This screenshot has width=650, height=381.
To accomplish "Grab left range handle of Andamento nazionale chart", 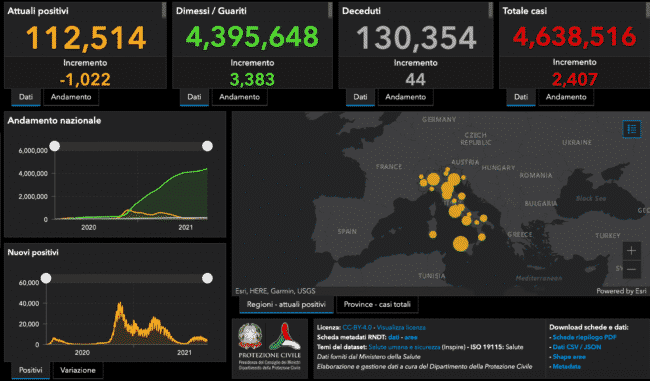I will [x=55, y=146].
